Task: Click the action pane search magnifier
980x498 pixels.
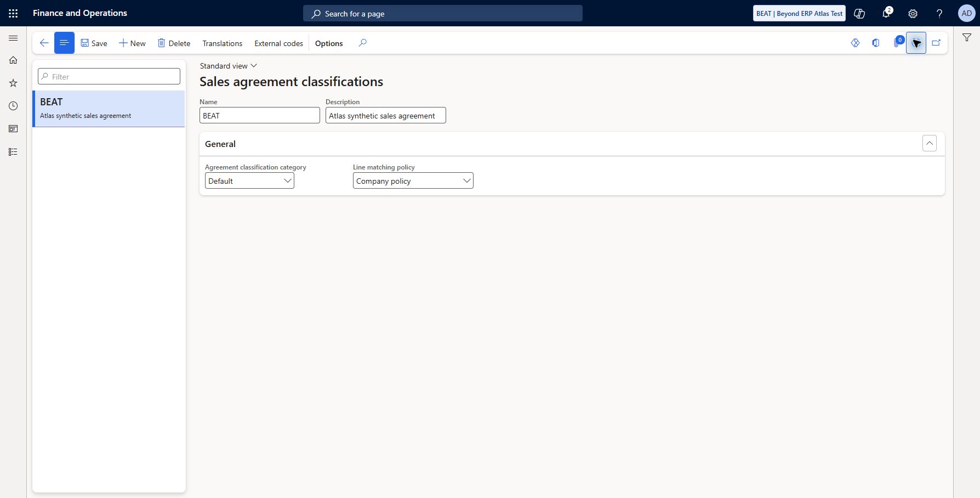Action: 362,43
